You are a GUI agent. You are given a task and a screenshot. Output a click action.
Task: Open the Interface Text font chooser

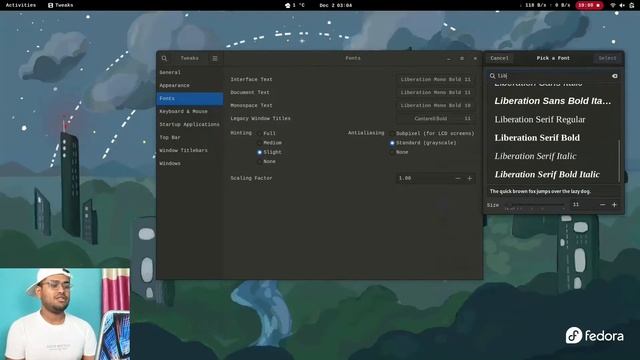tap(436, 80)
